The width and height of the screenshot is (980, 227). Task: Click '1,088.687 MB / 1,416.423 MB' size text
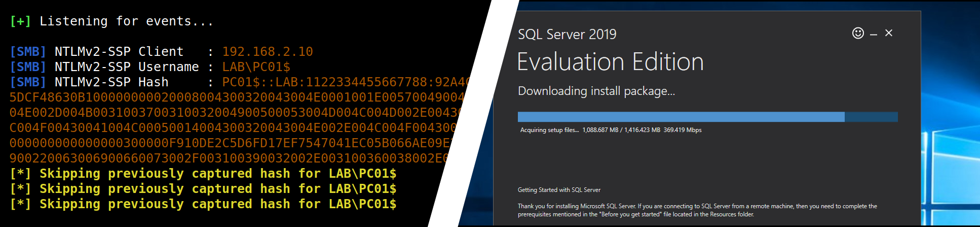click(621, 130)
